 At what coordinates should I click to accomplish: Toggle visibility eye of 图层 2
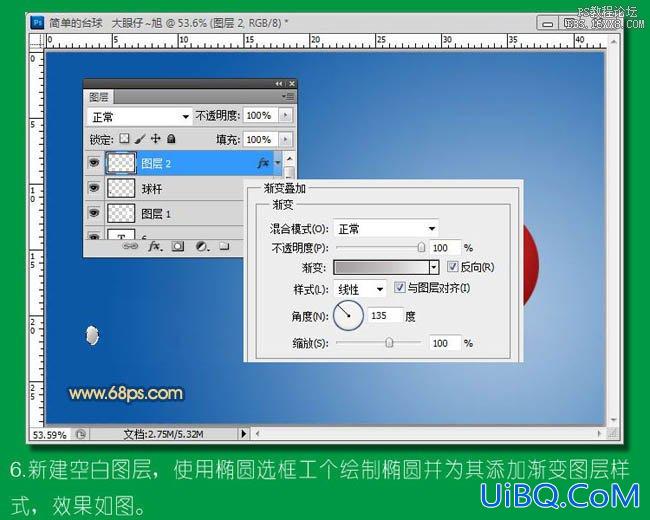(x=94, y=163)
